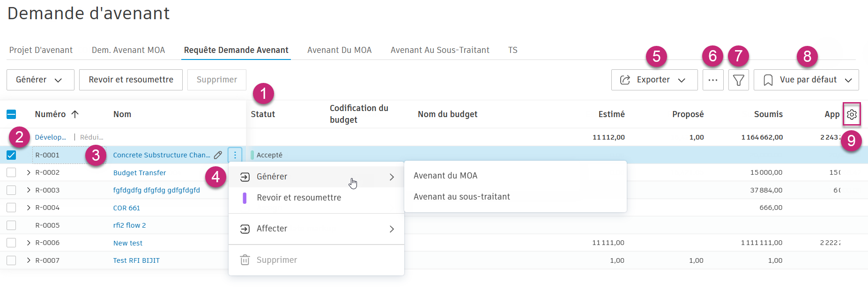Click the vertical ellipsis menu on R-0001
Viewport: 868px width, 297px height.
point(235,155)
